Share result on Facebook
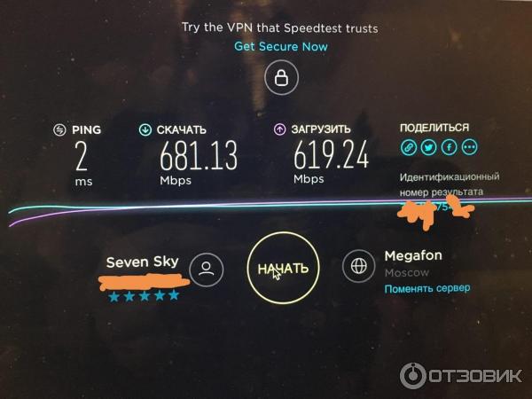The height and width of the screenshot is (399, 532). pos(450,147)
